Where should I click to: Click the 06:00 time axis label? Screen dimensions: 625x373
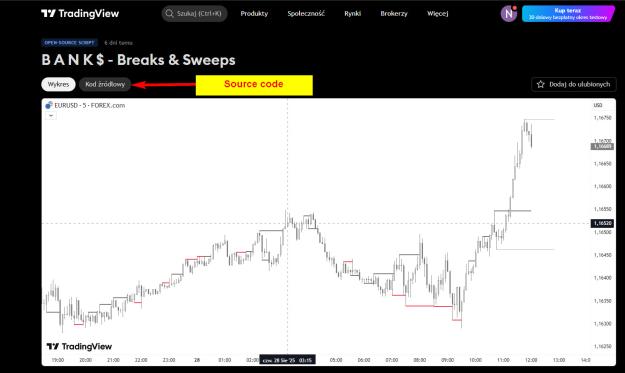click(364, 360)
